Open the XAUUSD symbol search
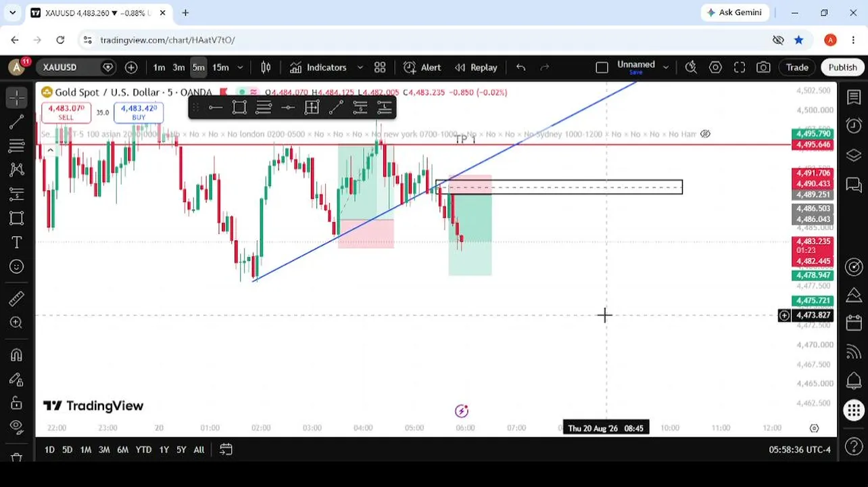Image resolution: width=868 pixels, height=487 pixels. [x=60, y=67]
